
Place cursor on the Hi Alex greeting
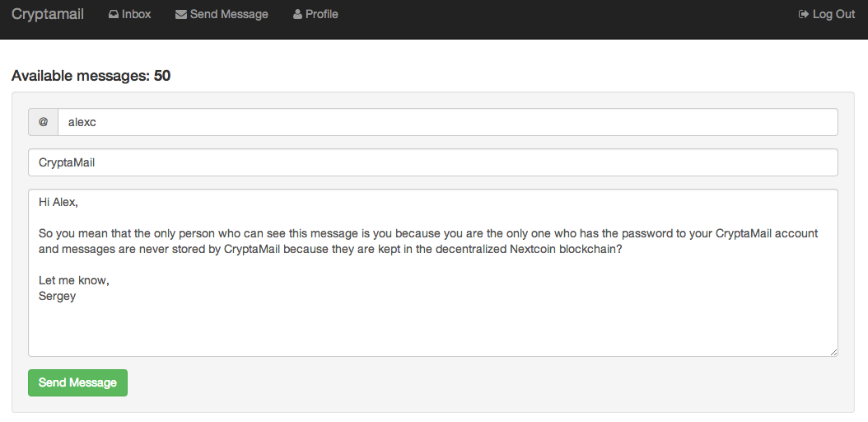click(58, 202)
